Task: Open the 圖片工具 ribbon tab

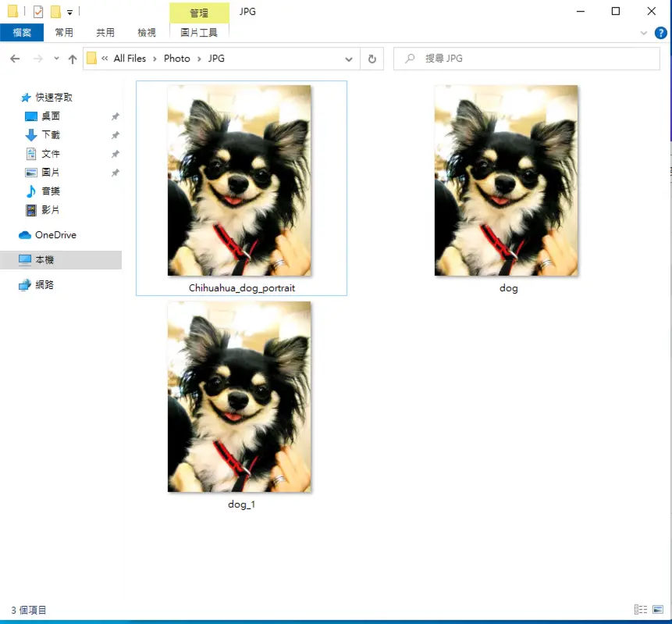Action: (199, 33)
